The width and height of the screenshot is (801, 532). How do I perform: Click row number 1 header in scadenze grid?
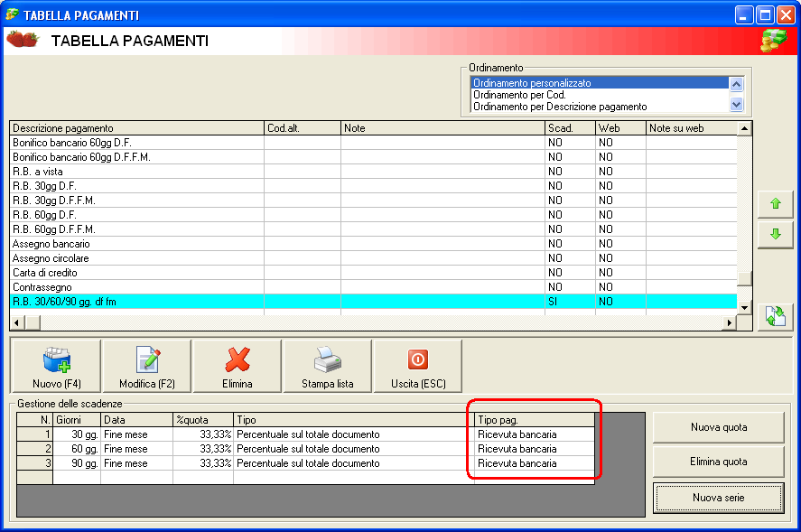[x=34, y=434]
